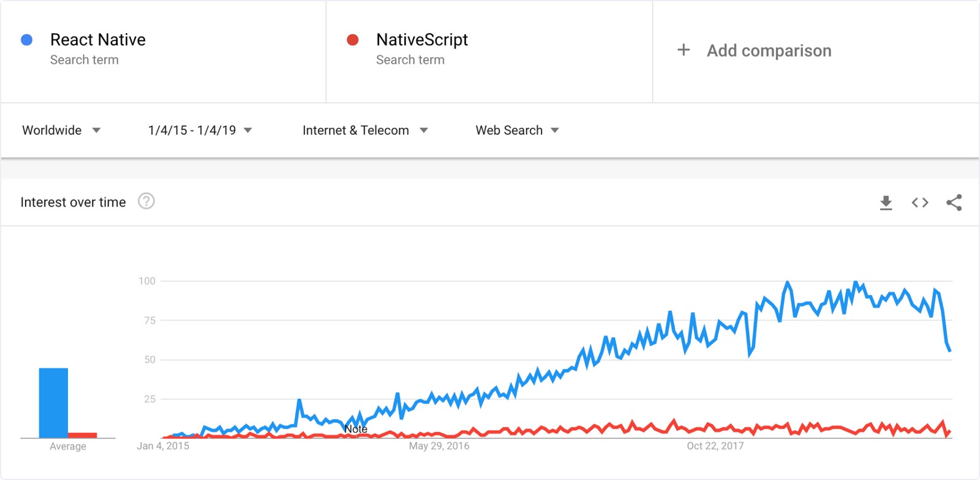The width and height of the screenshot is (980, 480).
Task: Select the React Native search term
Action: pyautogui.click(x=98, y=40)
